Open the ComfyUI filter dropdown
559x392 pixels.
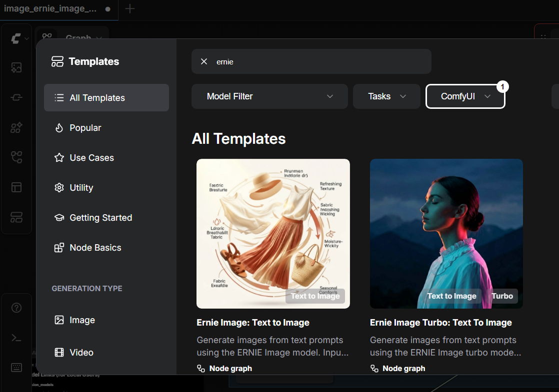point(465,96)
